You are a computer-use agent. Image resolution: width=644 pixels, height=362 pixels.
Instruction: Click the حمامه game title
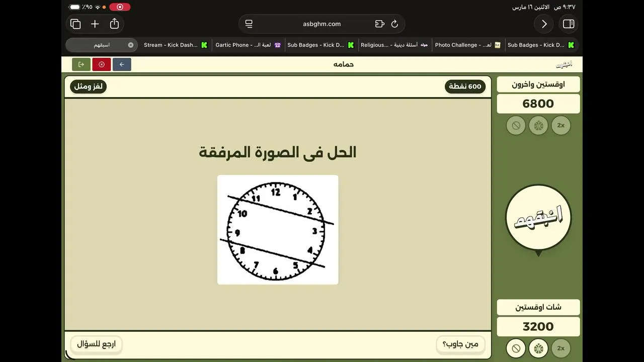click(344, 64)
